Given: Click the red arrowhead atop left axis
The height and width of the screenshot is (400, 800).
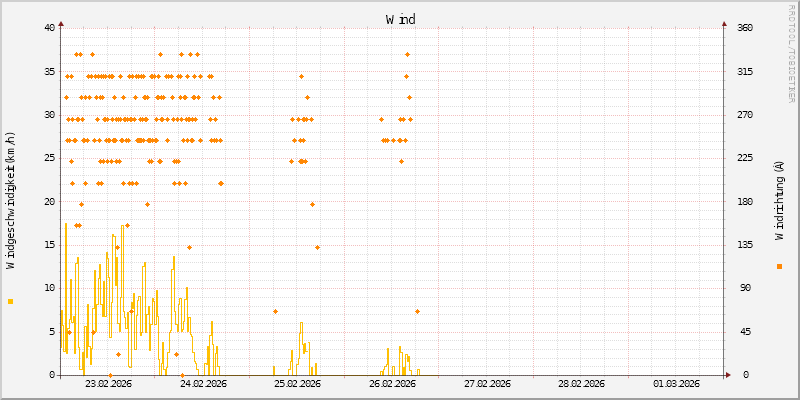Looking at the screenshot, I should 60,22.
